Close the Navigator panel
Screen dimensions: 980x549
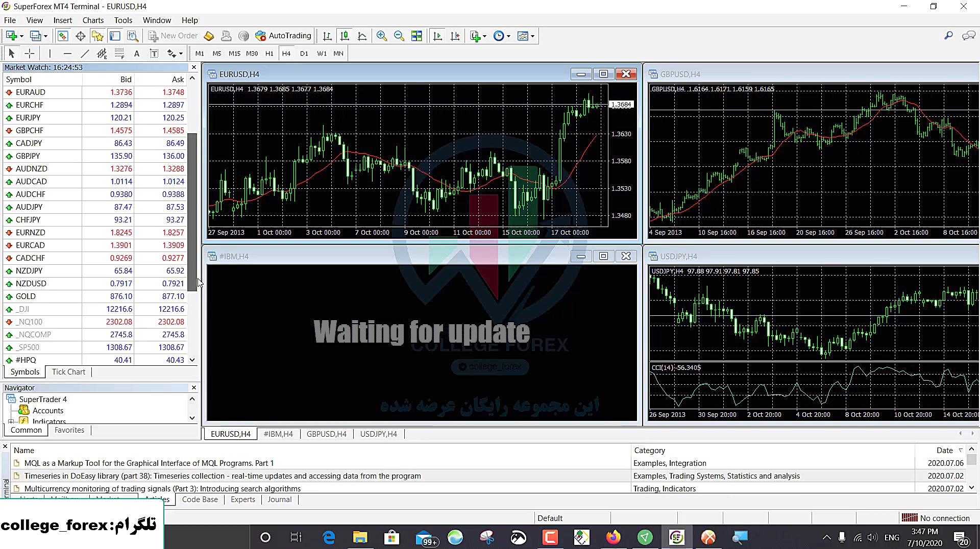tap(194, 388)
